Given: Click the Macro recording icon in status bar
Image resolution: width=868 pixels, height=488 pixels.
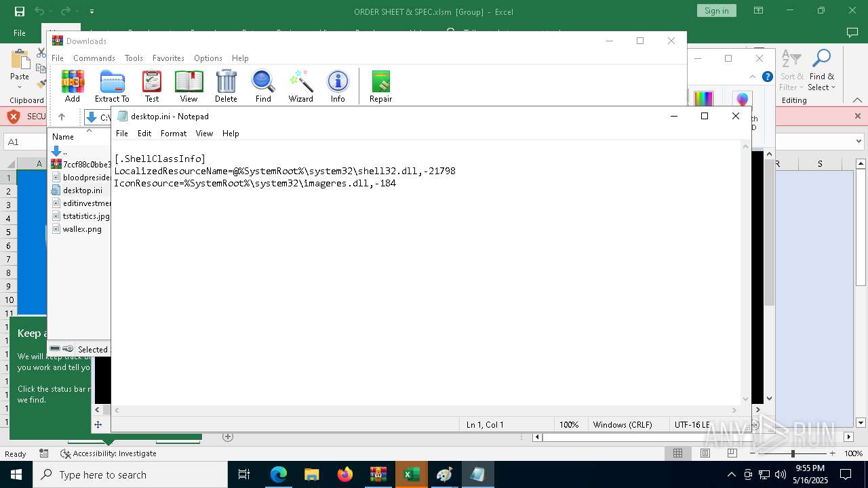Looking at the screenshot, I should (44, 453).
